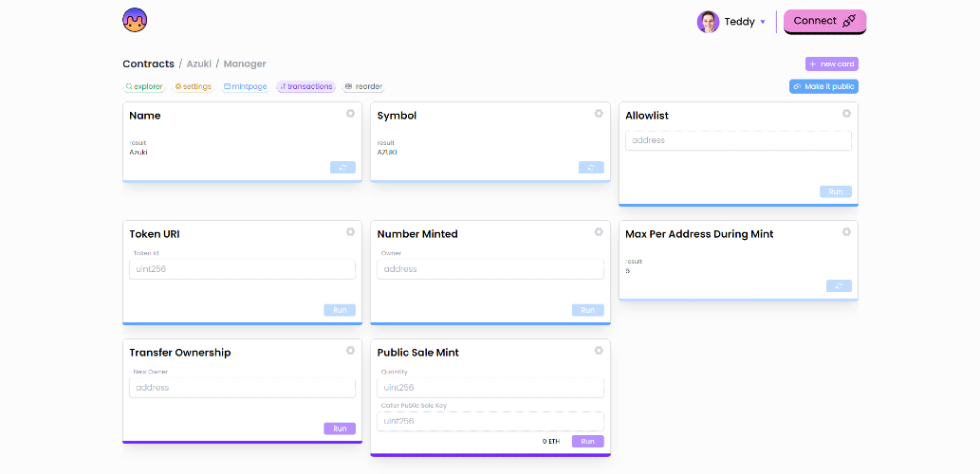Click the 0 ETH value label
980x474 pixels.
[550, 441]
